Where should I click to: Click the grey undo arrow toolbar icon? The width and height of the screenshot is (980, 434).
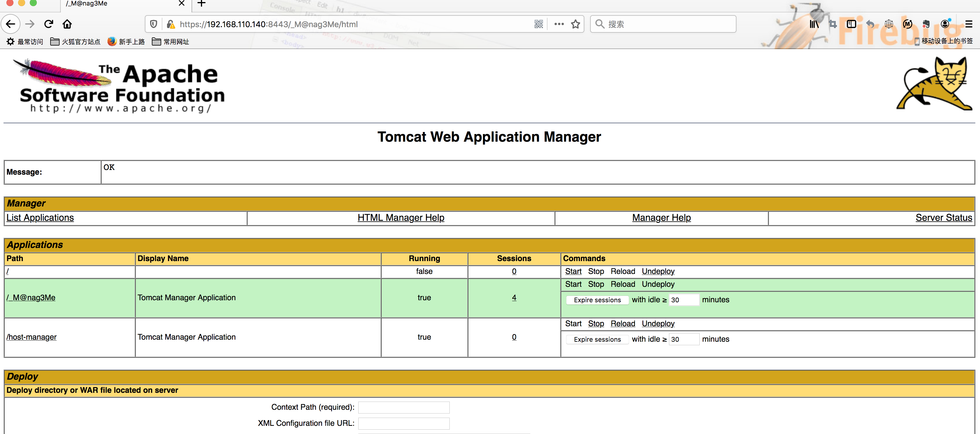(x=870, y=24)
